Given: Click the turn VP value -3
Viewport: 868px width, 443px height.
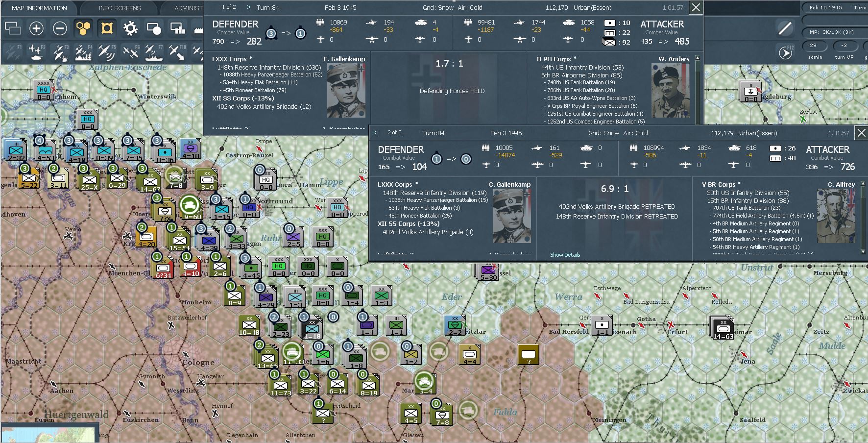Looking at the screenshot, I should click(844, 45).
